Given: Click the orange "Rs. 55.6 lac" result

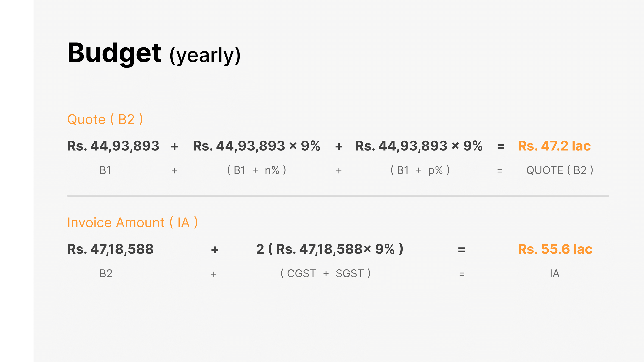Looking at the screenshot, I should click(555, 249).
